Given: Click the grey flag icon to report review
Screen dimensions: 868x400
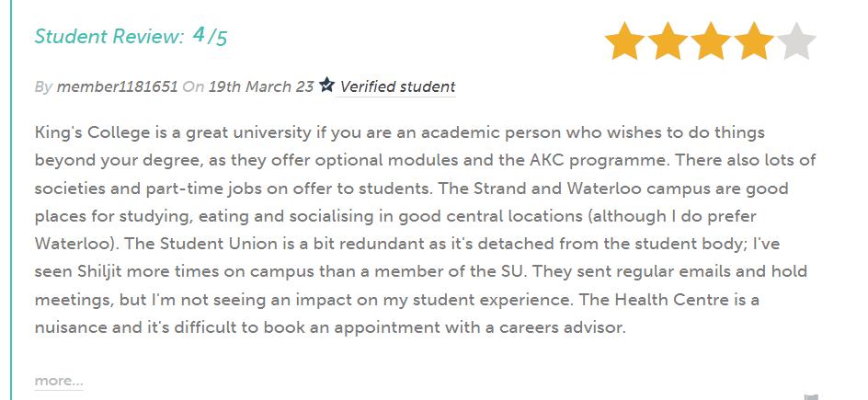Looking at the screenshot, I should coord(810,396).
